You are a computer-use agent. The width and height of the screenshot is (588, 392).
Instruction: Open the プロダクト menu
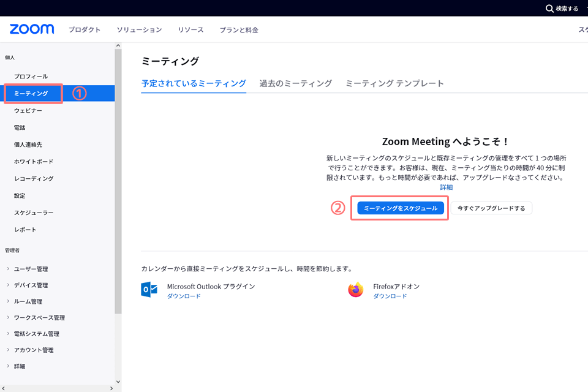pyautogui.click(x=85, y=29)
